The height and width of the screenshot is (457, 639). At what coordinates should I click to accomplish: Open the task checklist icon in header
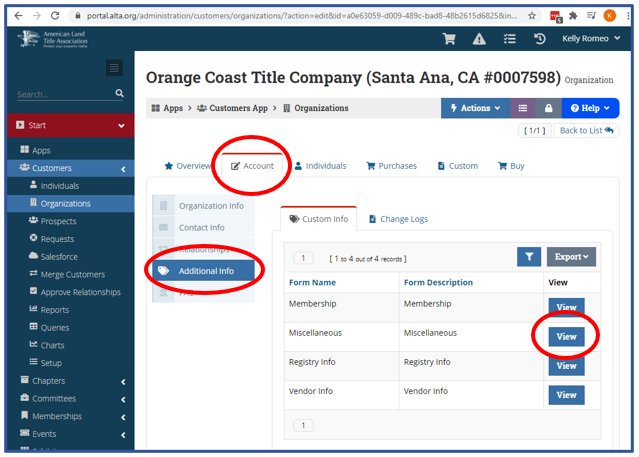pos(509,39)
